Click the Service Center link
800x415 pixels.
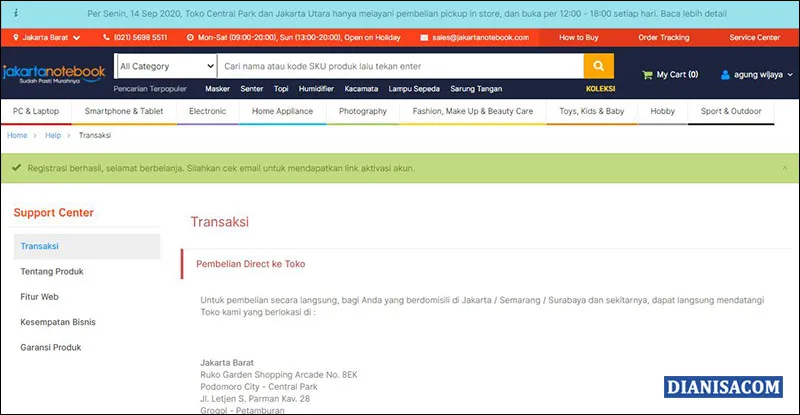pos(754,37)
